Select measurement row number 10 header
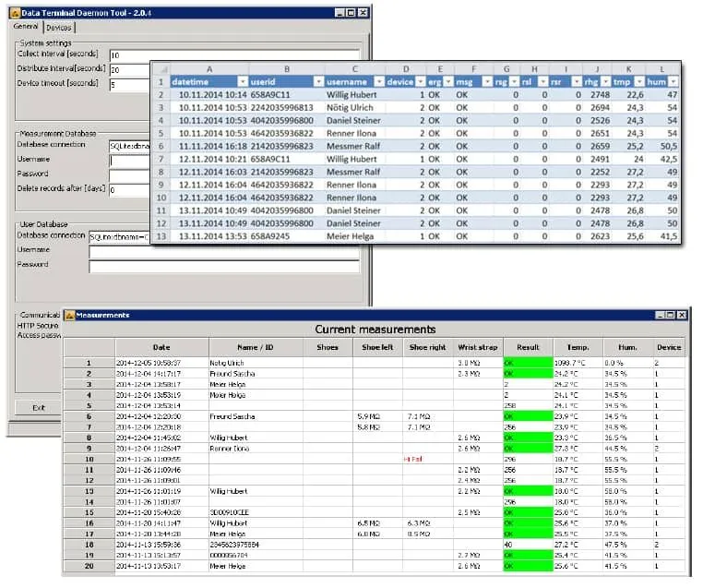Image resolution: width=703 pixels, height=588 pixels. pyautogui.click(x=89, y=460)
